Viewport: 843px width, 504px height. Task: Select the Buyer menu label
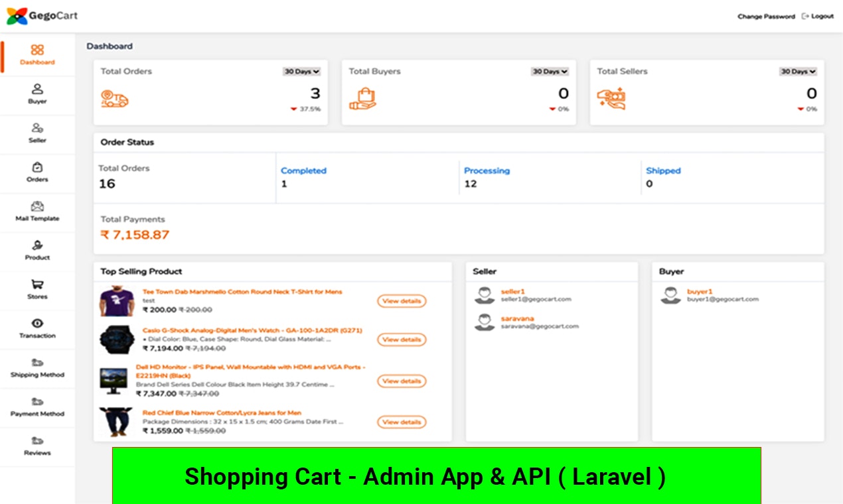pyautogui.click(x=37, y=101)
